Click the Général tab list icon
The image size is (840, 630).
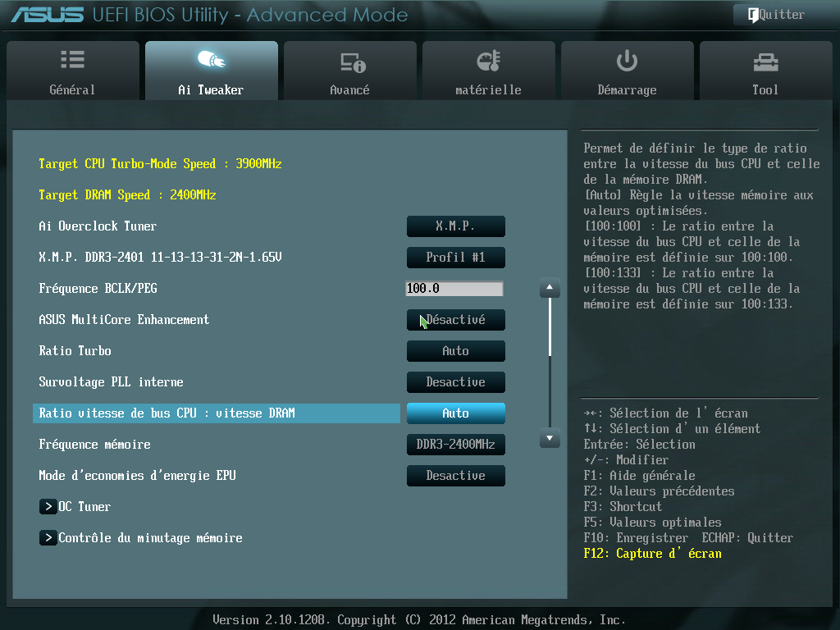pyautogui.click(x=72, y=59)
